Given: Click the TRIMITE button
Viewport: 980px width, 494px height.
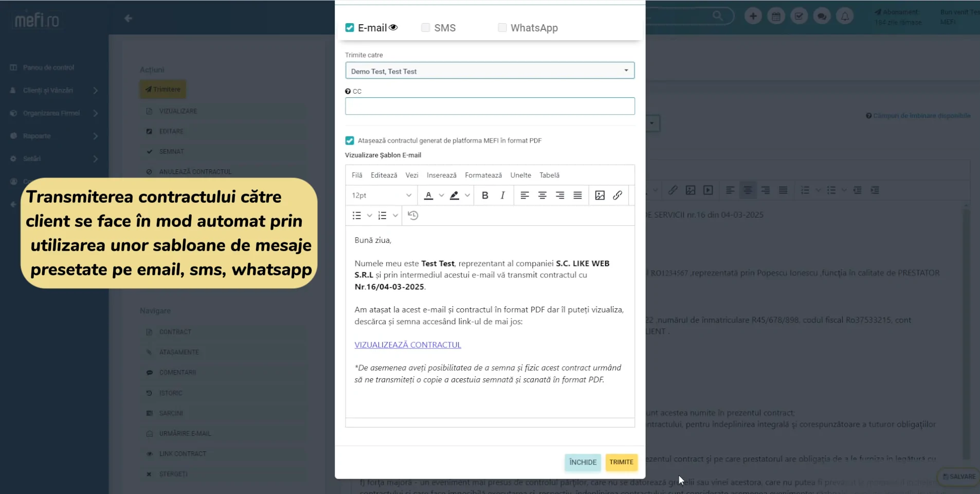Looking at the screenshot, I should pos(621,462).
